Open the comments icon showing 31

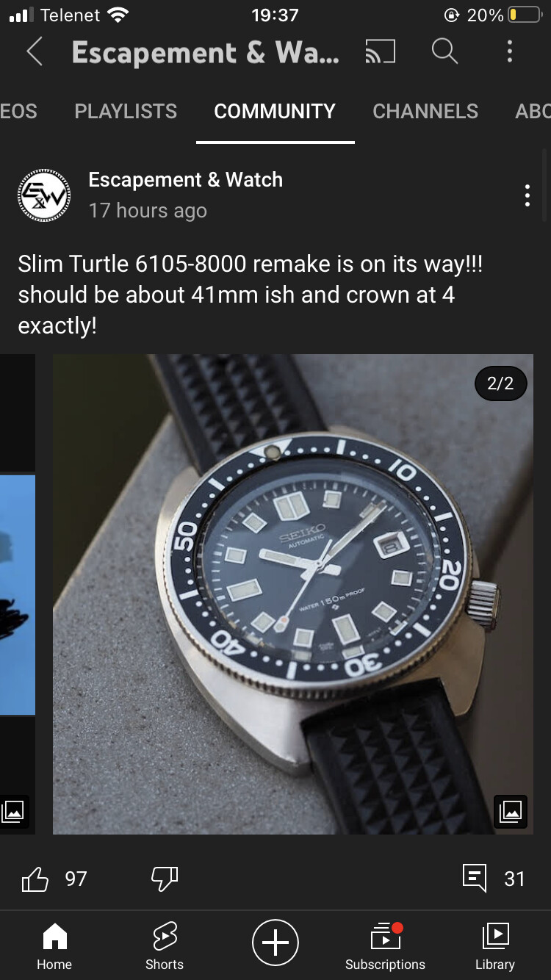pos(475,879)
